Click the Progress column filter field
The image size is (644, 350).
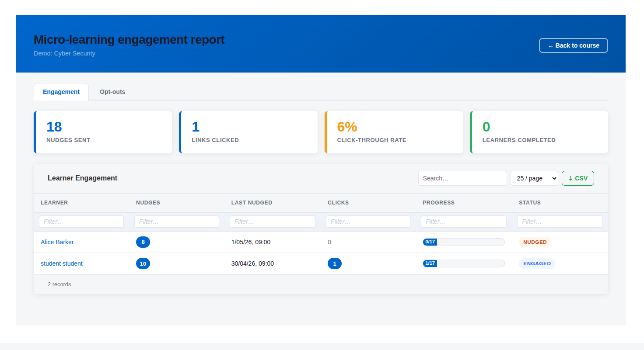[464, 222]
